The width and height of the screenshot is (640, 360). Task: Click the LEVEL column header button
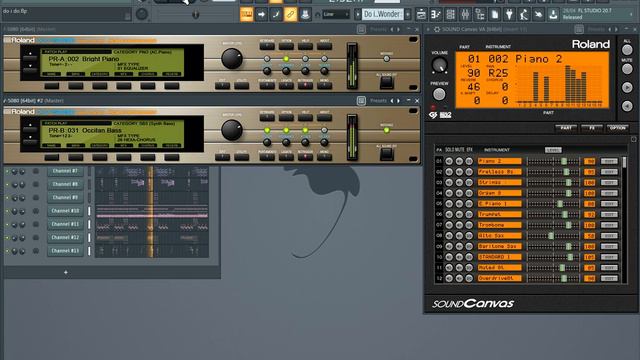coord(553,150)
